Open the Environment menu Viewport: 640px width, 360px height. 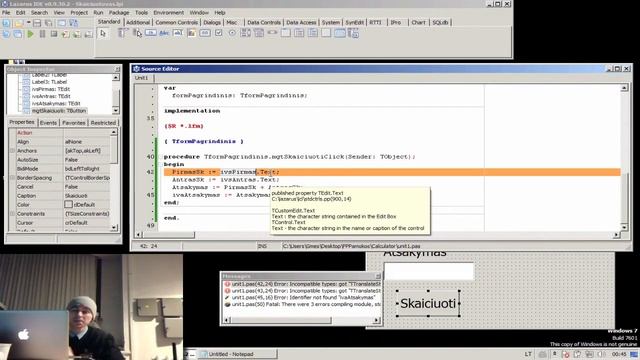(169, 13)
